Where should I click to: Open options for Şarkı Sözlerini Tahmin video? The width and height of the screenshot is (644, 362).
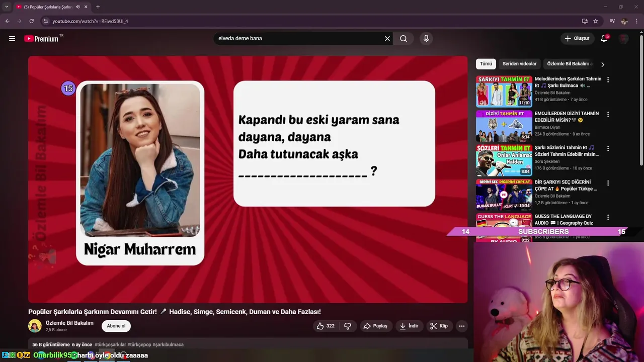click(x=608, y=148)
